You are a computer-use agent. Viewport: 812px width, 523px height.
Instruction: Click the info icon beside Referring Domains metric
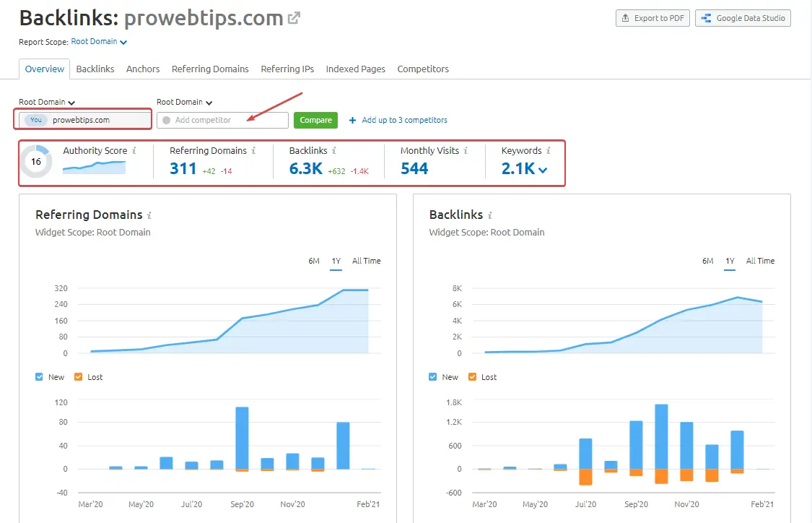click(x=254, y=150)
